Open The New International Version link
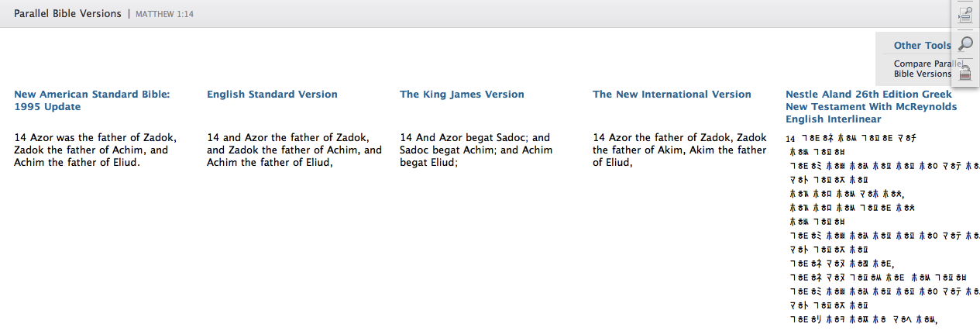Screen dimensions: 980x331 point(672,94)
